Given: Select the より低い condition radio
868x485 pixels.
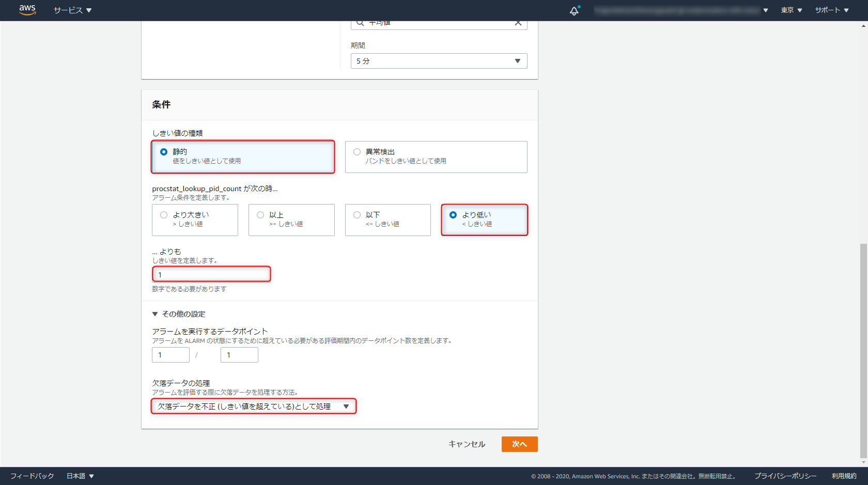Looking at the screenshot, I should click(x=453, y=215).
